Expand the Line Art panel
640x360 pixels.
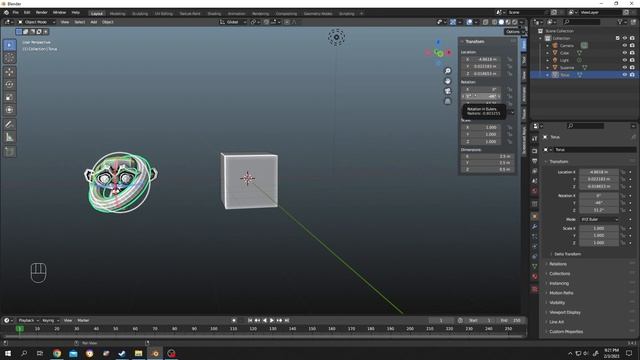click(x=556, y=322)
